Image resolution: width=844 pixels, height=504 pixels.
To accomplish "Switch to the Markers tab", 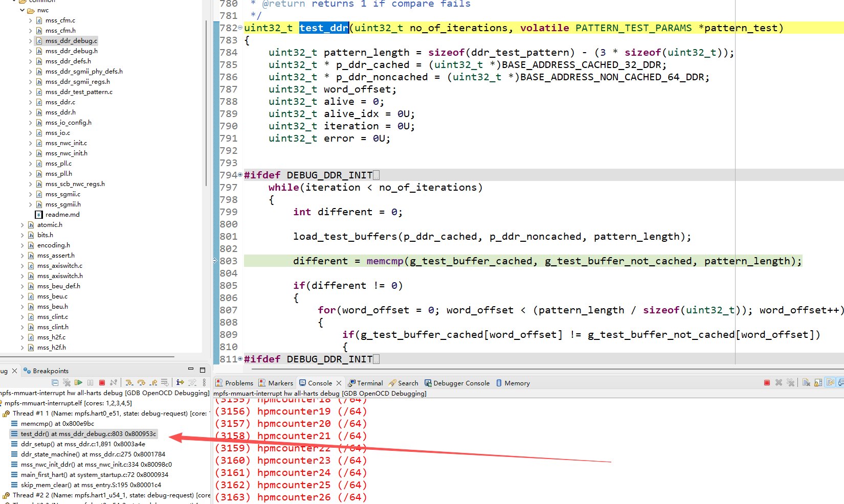I will click(x=276, y=383).
